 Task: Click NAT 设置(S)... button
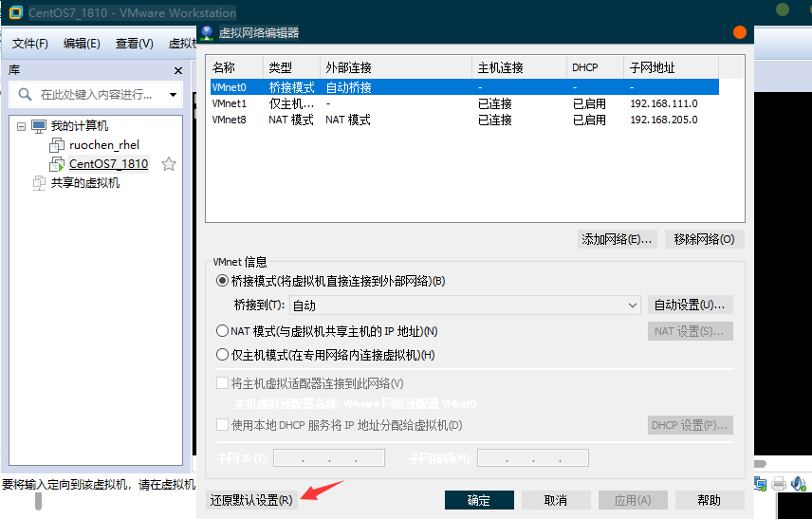690,331
